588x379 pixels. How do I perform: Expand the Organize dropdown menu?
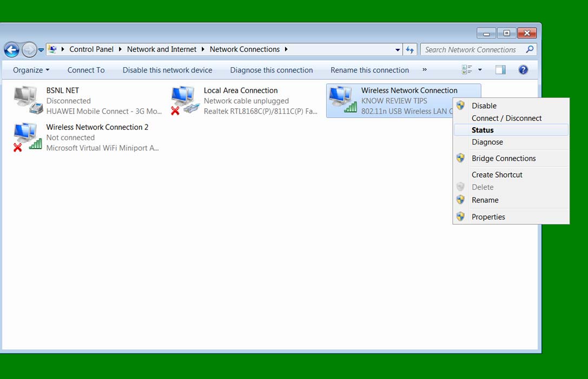click(31, 70)
